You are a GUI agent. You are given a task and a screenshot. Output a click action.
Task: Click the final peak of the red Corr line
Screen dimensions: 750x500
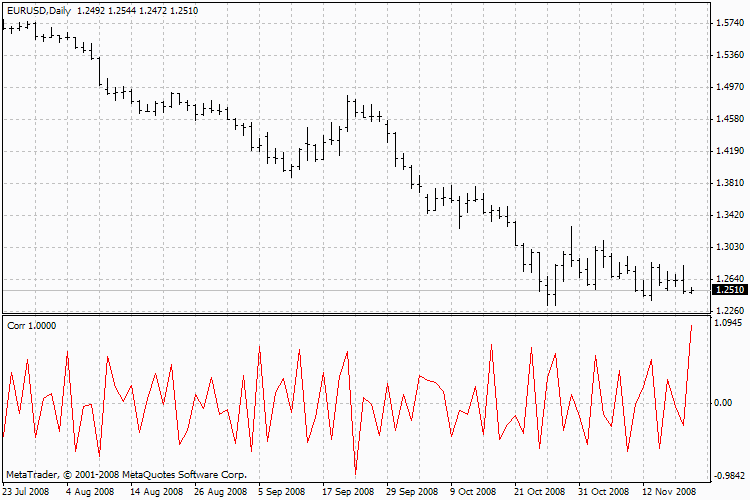click(691, 326)
